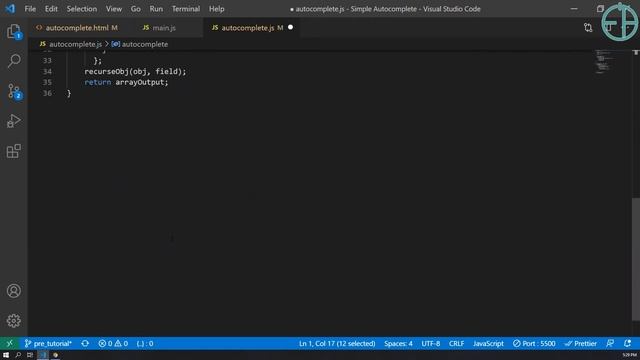
Task: Open Windows taskbar search
Action: click(18, 355)
